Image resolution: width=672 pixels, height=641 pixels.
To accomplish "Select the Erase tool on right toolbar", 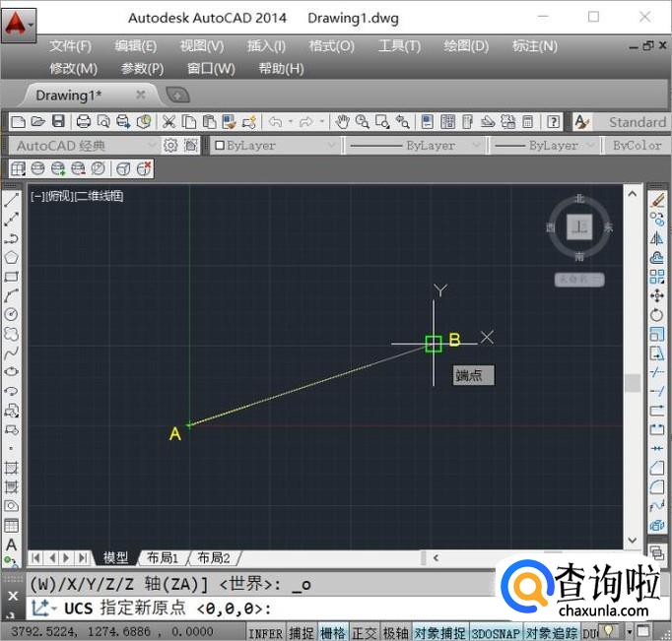I will [x=658, y=200].
